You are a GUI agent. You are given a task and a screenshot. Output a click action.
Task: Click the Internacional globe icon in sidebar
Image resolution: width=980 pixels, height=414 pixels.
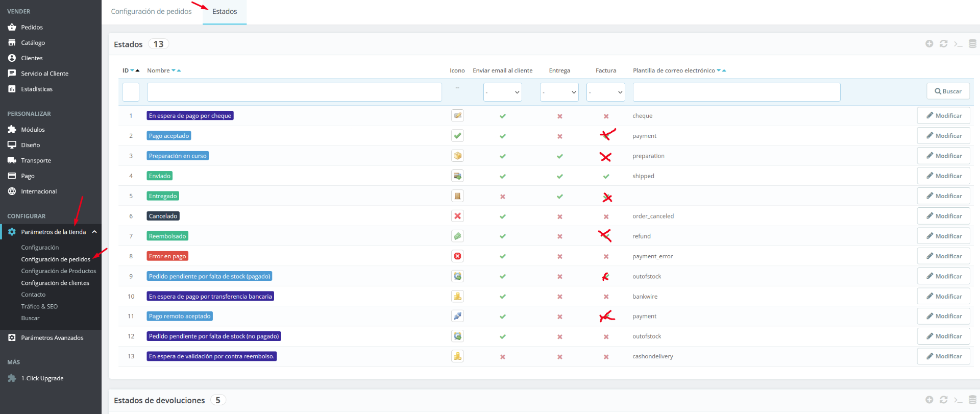tap(12, 191)
